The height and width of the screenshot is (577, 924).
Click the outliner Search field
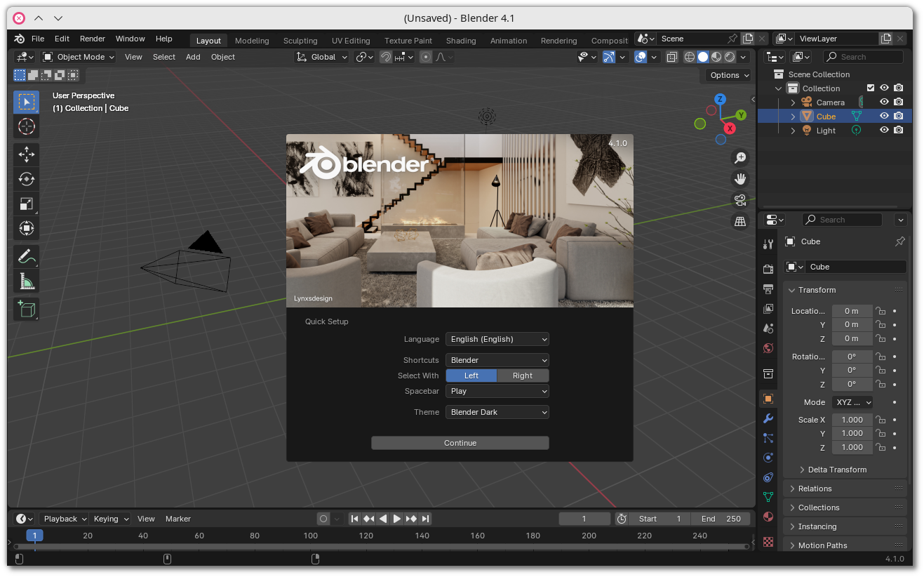(863, 57)
